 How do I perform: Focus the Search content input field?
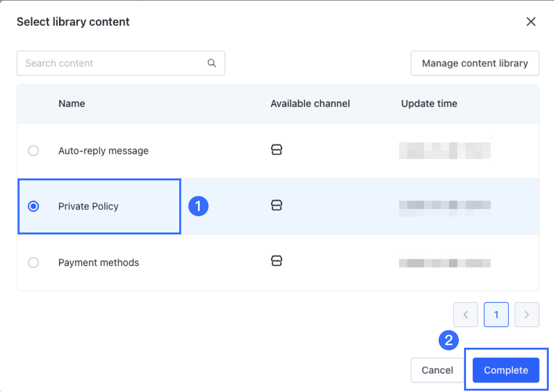[x=111, y=63]
